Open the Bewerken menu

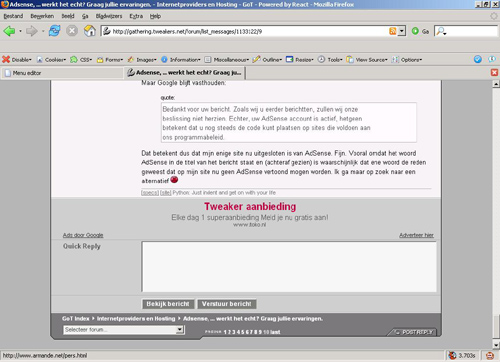coord(42,16)
